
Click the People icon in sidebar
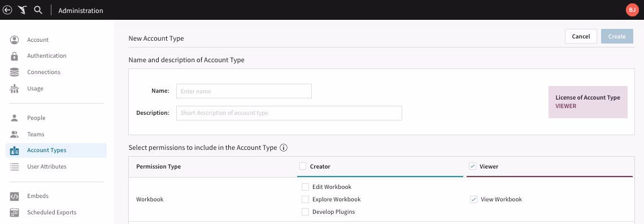pyautogui.click(x=14, y=118)
